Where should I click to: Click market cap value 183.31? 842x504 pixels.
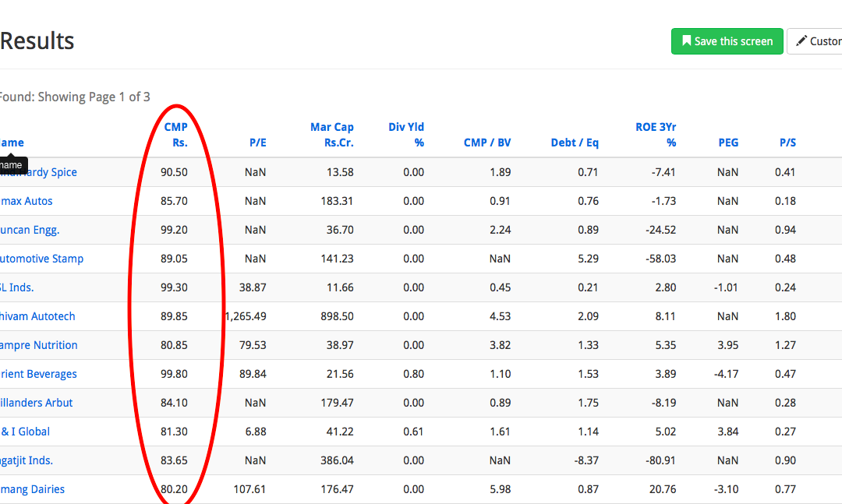[x=338, y=201]
